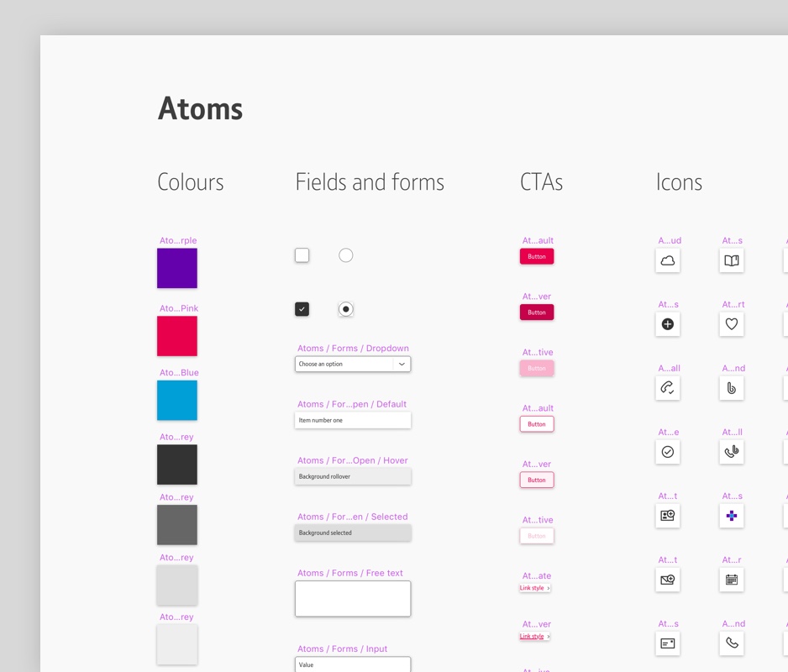Select the calendar icon atom
Viewport: 788px width, 672px height.
(732, 580)
